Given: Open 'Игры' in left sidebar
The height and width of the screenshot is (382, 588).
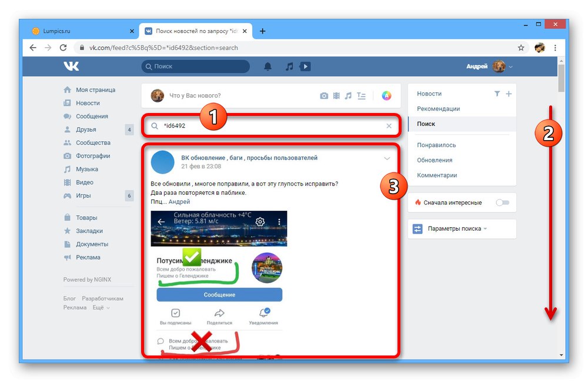Looking at the screenshot, I should (83, 195).
